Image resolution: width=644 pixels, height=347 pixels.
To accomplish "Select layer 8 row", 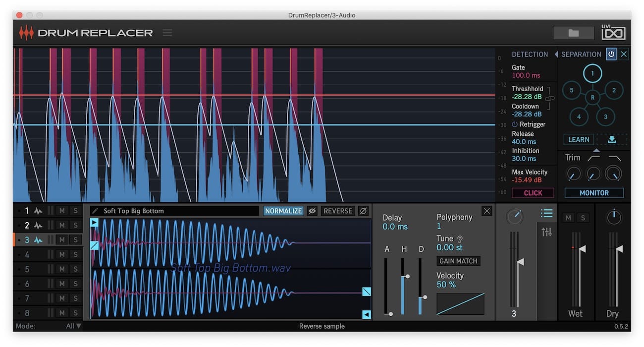I will pyautogui.click(x=48, y=313).
